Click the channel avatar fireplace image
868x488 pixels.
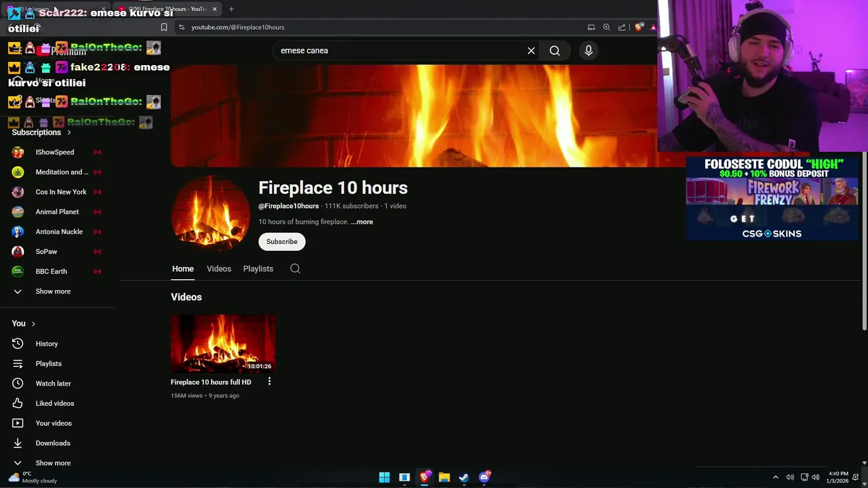(x=210, y=216)
